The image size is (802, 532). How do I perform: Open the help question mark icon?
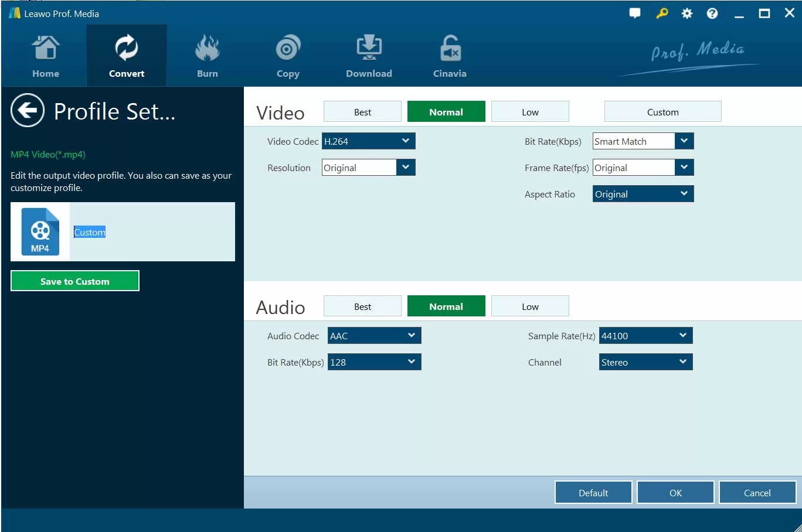pos(712,13)
